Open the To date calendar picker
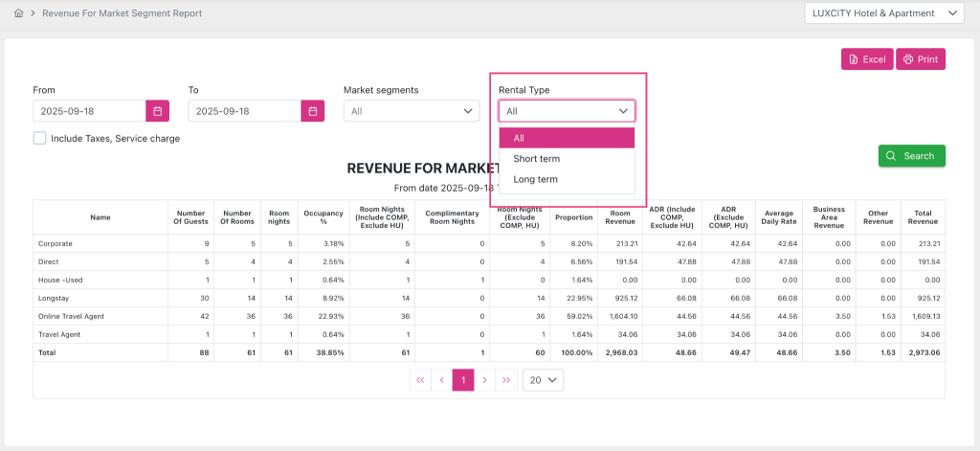 [x=312, y=111]
